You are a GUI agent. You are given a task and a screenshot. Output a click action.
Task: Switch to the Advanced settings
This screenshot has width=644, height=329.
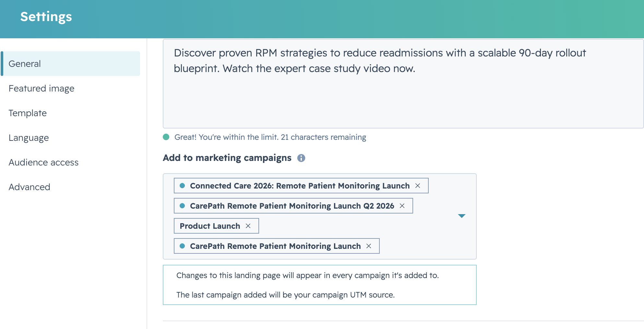coord(29,187)
